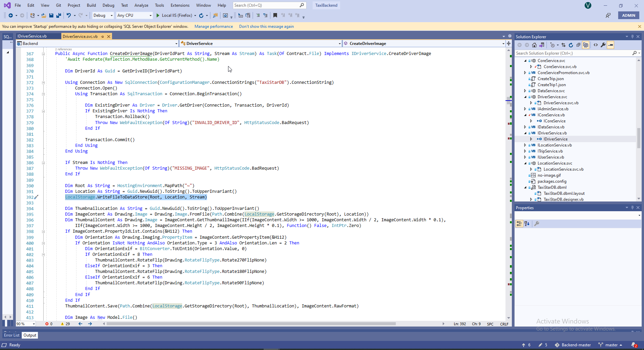Click the editor horizontal scrollbar thumb
Image resolution: width=644 pixels, height=350 pixels.
(x=251, y=324)
